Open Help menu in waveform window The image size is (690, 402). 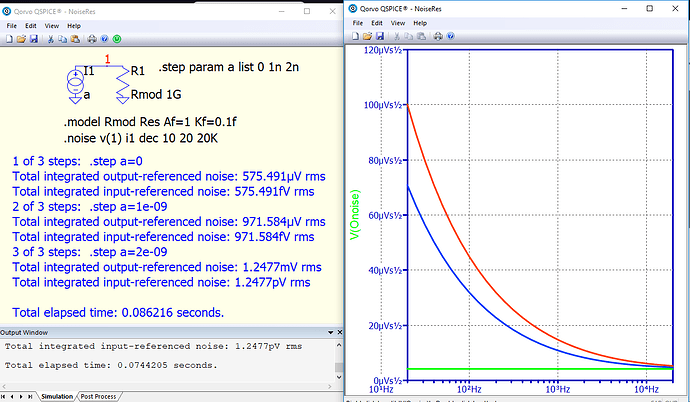coord(424,22)
